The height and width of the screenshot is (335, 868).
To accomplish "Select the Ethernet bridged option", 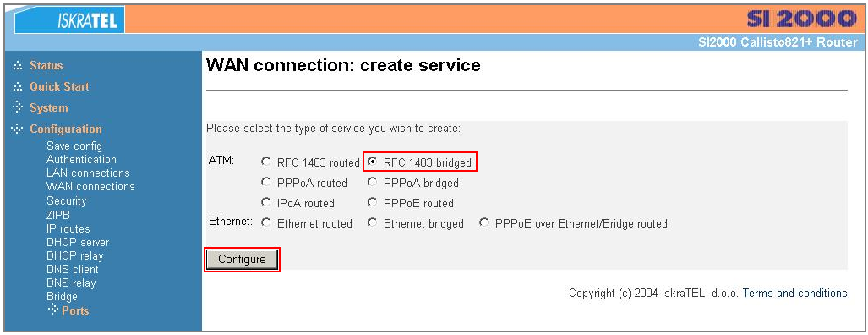I will [x=373, y=223].
